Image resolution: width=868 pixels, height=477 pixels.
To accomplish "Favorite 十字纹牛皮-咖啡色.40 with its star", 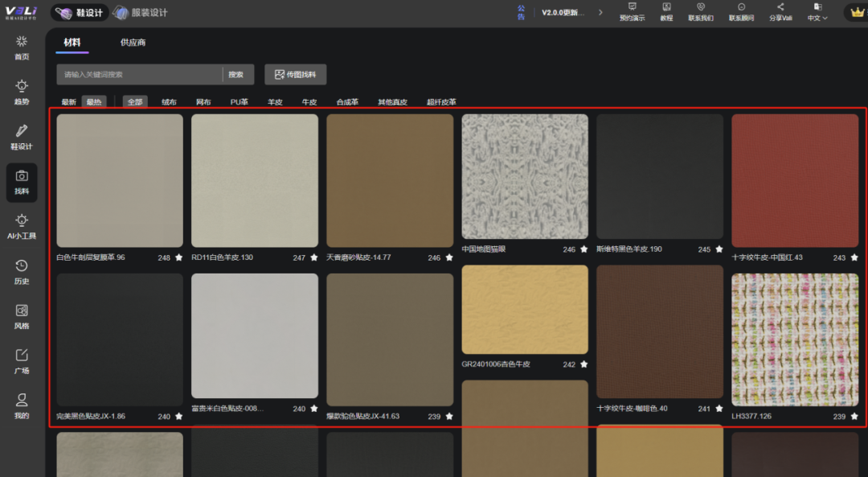I will click(719, 409).
